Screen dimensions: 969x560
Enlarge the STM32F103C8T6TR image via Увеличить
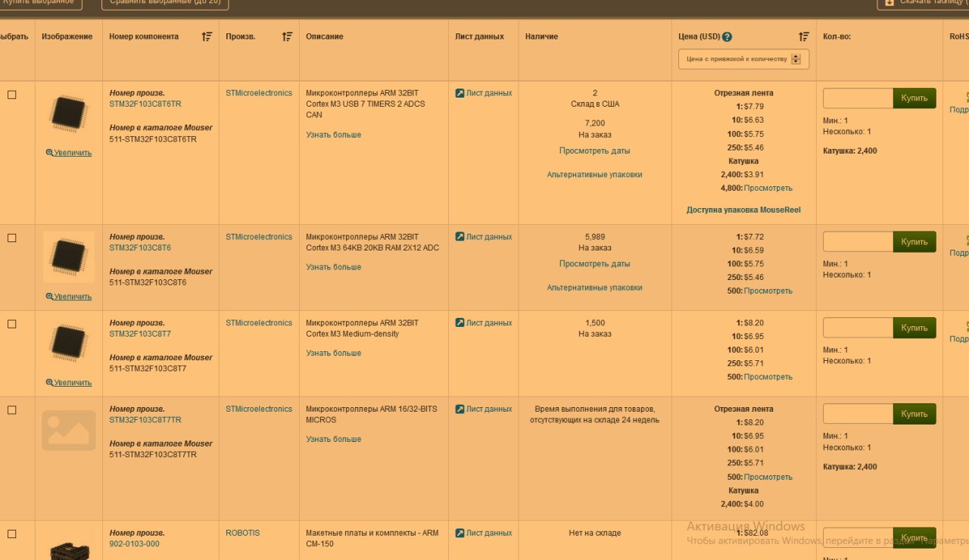click(69, 153)
